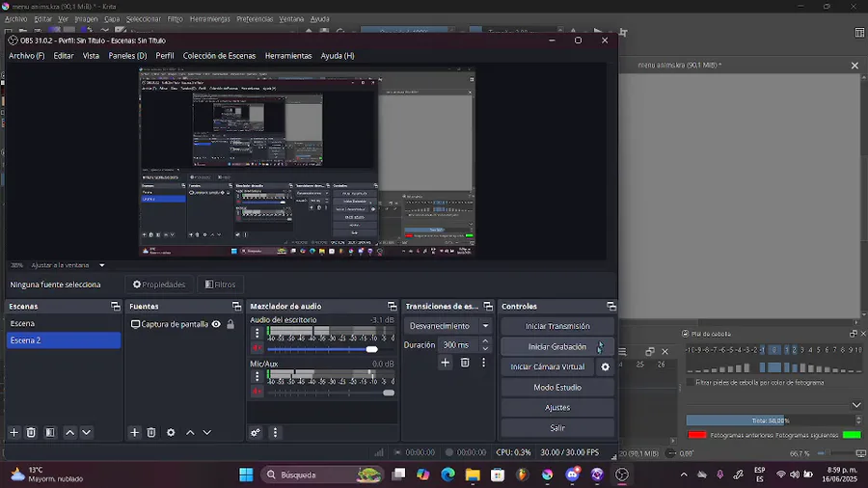This screenshot has width=868, height=488.
Task: Open options dots for Mic/Aux channel
Action: point(257,376)
